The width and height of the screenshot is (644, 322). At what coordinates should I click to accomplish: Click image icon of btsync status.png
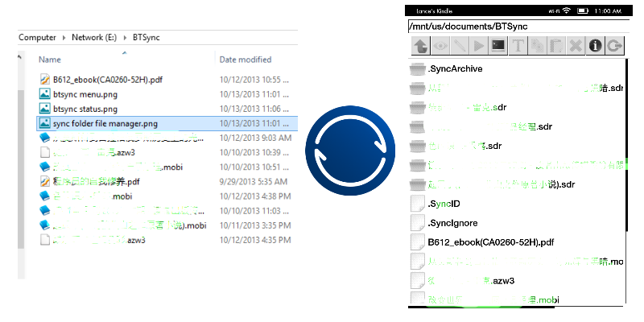point(45,109)
